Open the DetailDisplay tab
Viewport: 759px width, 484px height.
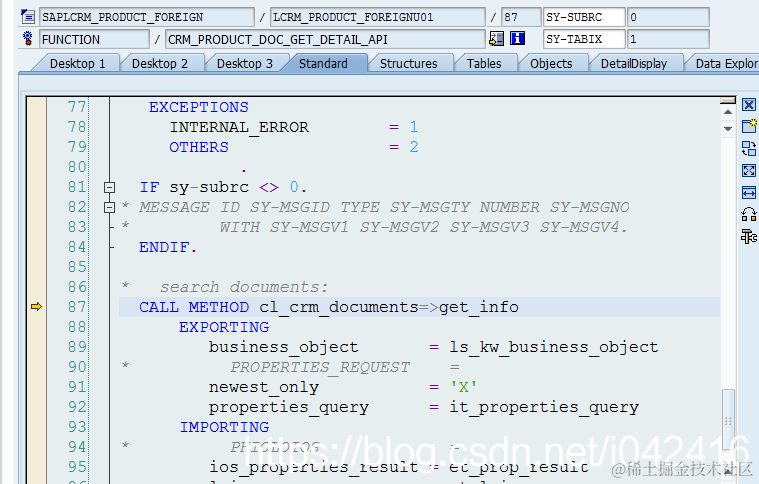pos(634,64)
